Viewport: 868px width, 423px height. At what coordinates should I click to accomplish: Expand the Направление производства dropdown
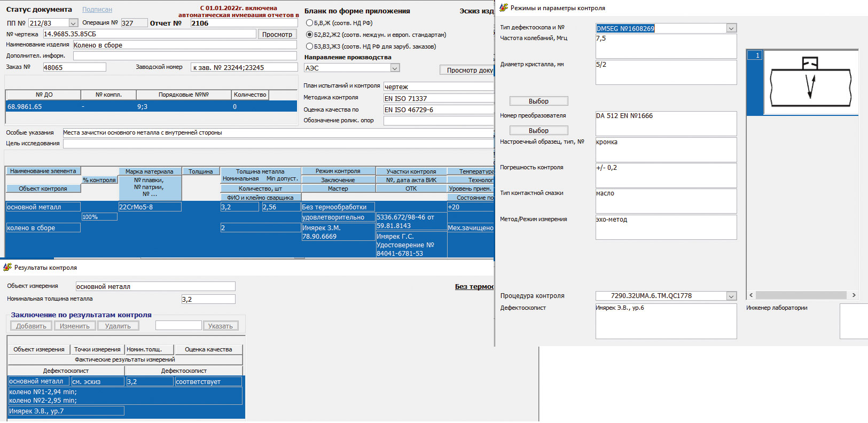395,68
